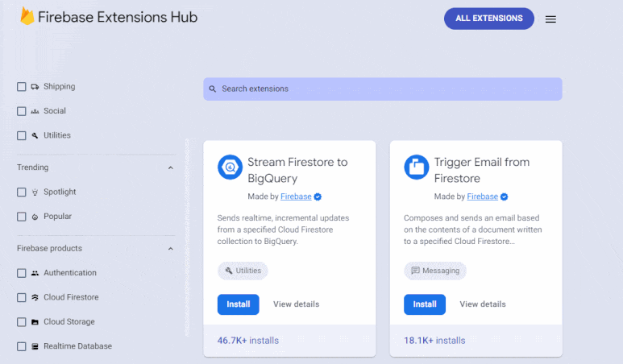623x364 pixels.
Task: Click the Trigger Email from Firestore extension icon
Action: 417,168
